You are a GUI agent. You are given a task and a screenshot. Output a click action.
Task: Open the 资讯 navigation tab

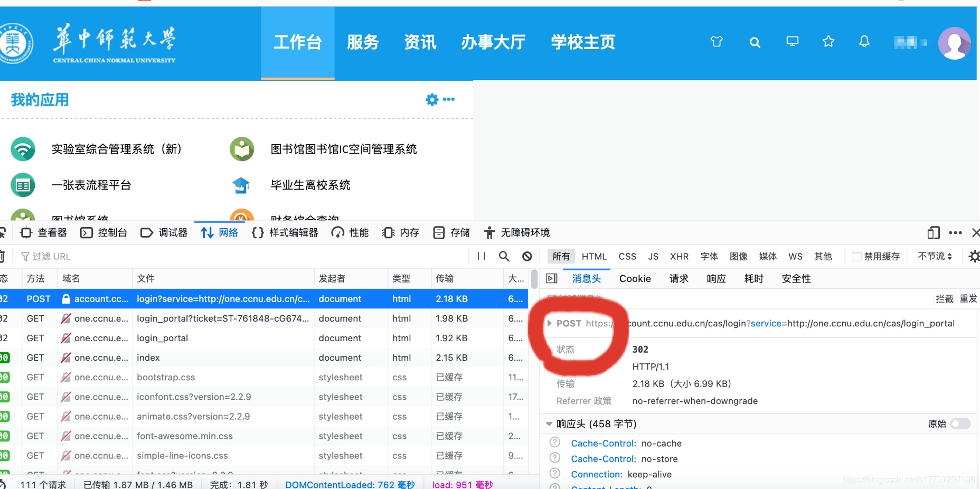[420, 42]
